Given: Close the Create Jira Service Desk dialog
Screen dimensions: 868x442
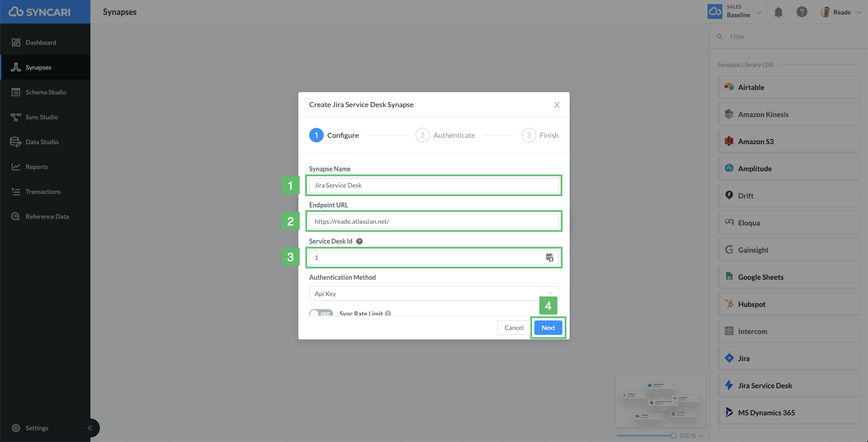Looking at the screenshot, I should [557, 105].
